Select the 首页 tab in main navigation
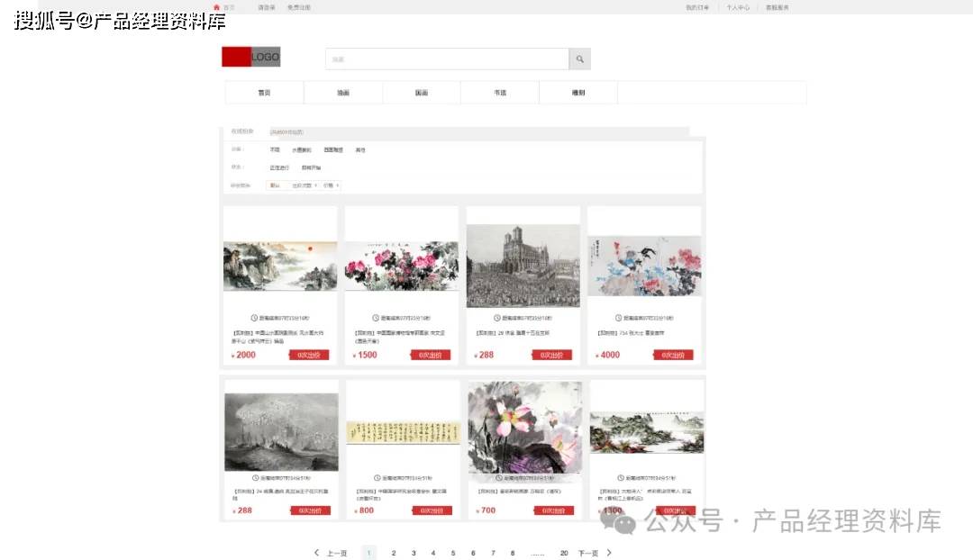The image size is (973, 560). tap(264, 93)
